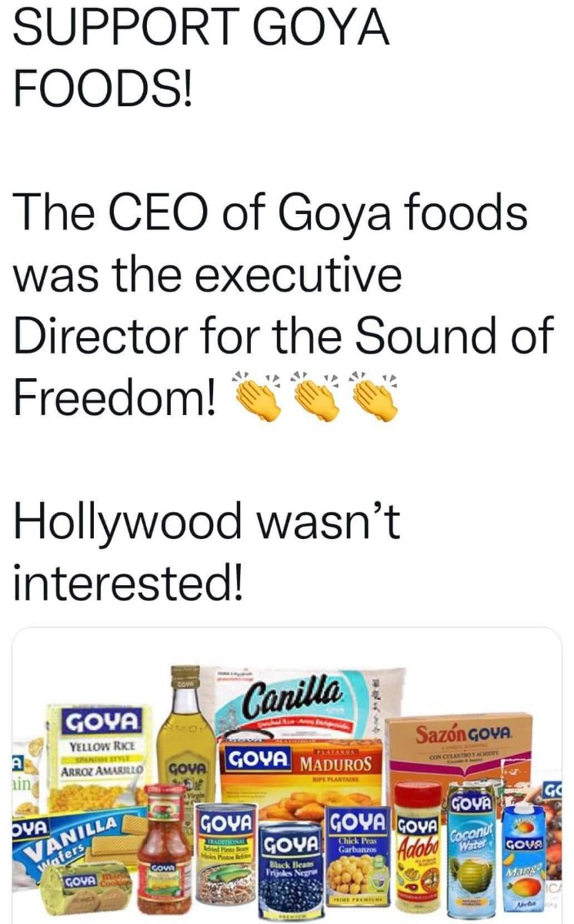The image size is (574, 924).
Task: Click the word "Freedom!" in the post
Action: click(115, 397)
